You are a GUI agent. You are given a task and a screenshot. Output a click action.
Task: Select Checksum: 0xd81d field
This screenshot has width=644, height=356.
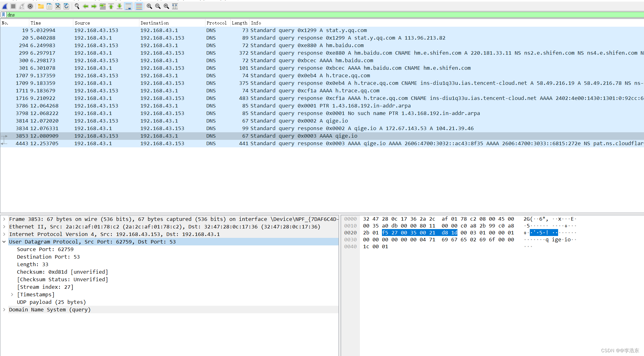(63, 272)
